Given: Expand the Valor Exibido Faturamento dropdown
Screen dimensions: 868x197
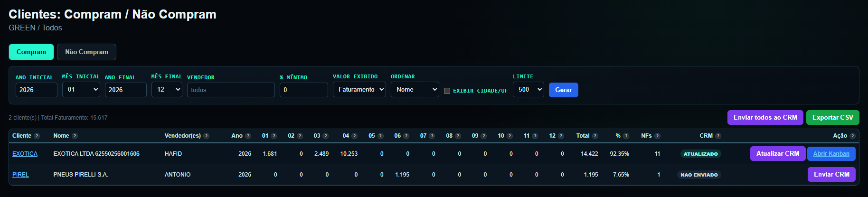Looking at the screenshot, I should click(359, 89).
